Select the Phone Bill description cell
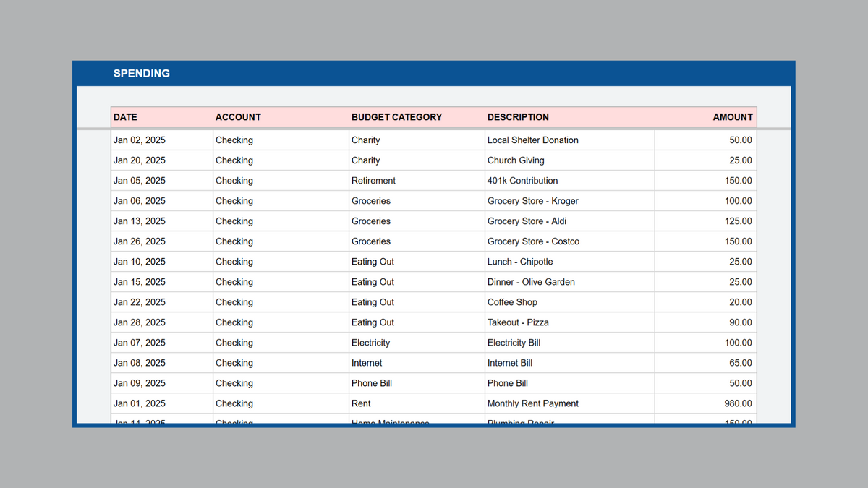The image size is (868, 488). [x=570, y=383]
